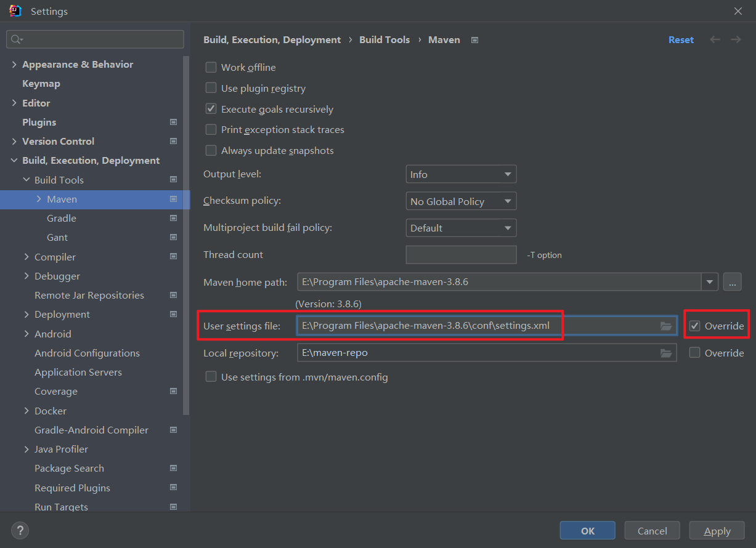756x548 pixels.
Task: Click the Reset link
Action: tap(681, 39)
